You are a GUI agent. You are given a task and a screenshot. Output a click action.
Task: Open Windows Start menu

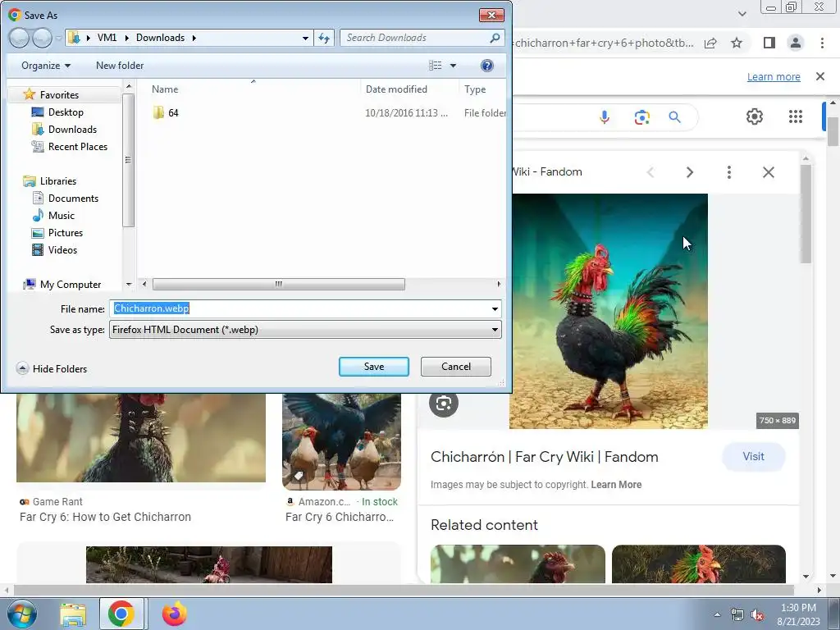pos(21,614)
